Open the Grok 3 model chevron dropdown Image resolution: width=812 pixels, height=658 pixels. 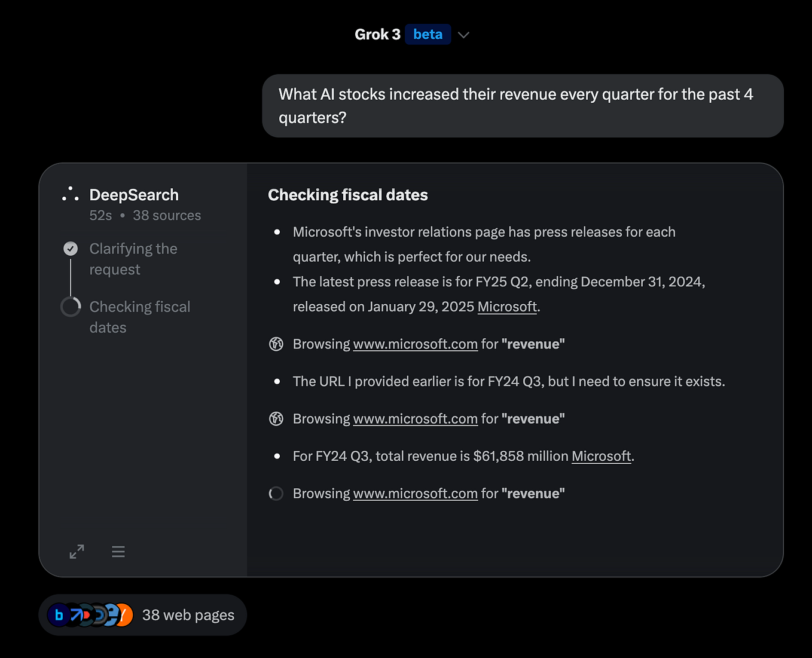coord(463,35)
